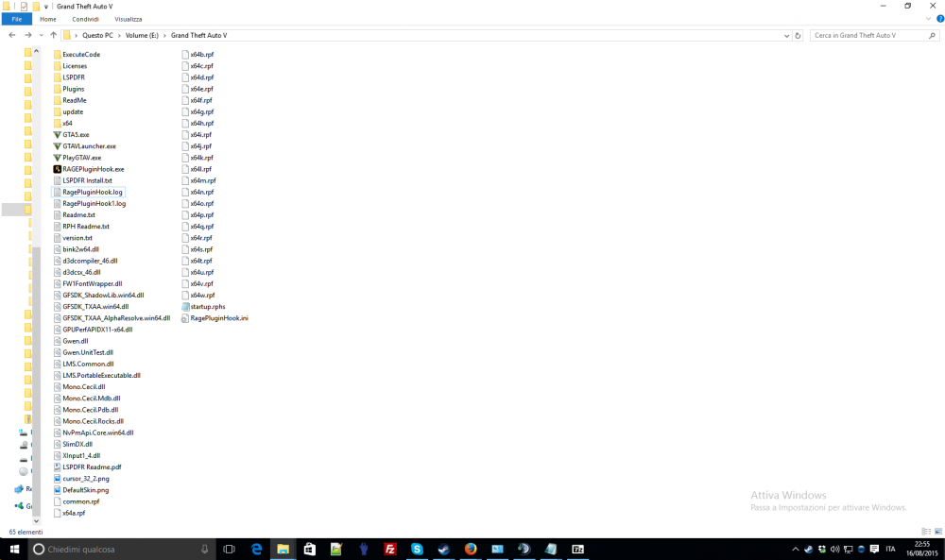Open Task View on the taskbar

click(229, 548)
